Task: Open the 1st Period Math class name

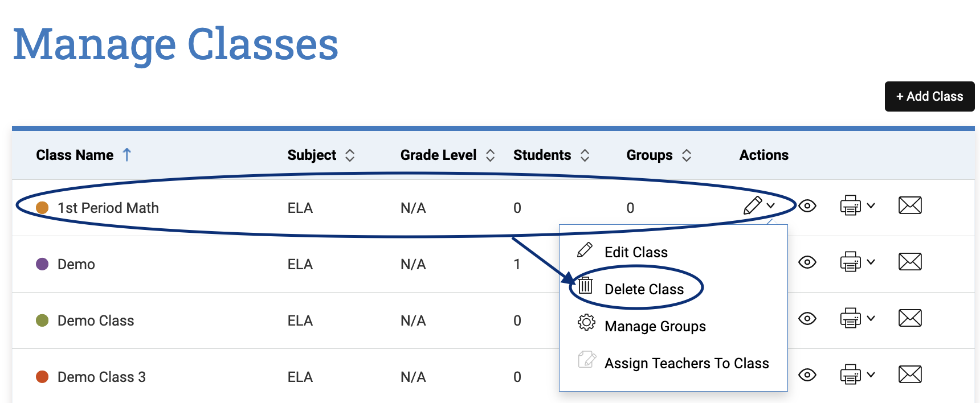Action: click(108, 208)
